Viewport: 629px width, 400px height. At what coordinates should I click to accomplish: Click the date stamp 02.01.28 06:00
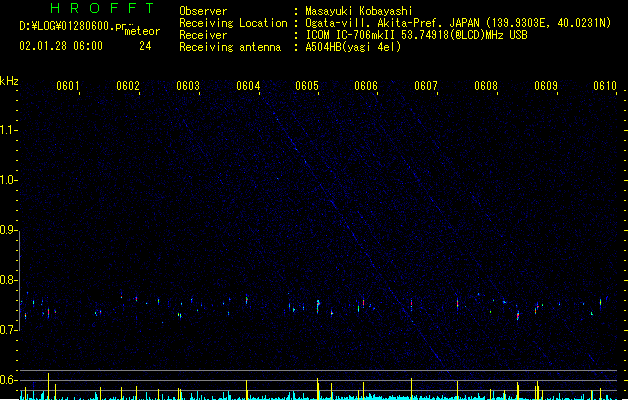[61, 46]
